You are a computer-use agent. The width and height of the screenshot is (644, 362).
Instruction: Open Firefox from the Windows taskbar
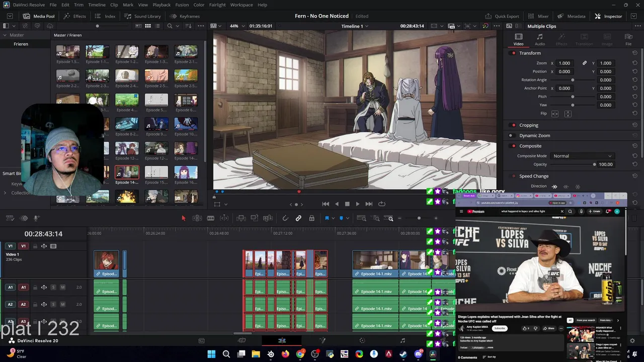point(285,354)
